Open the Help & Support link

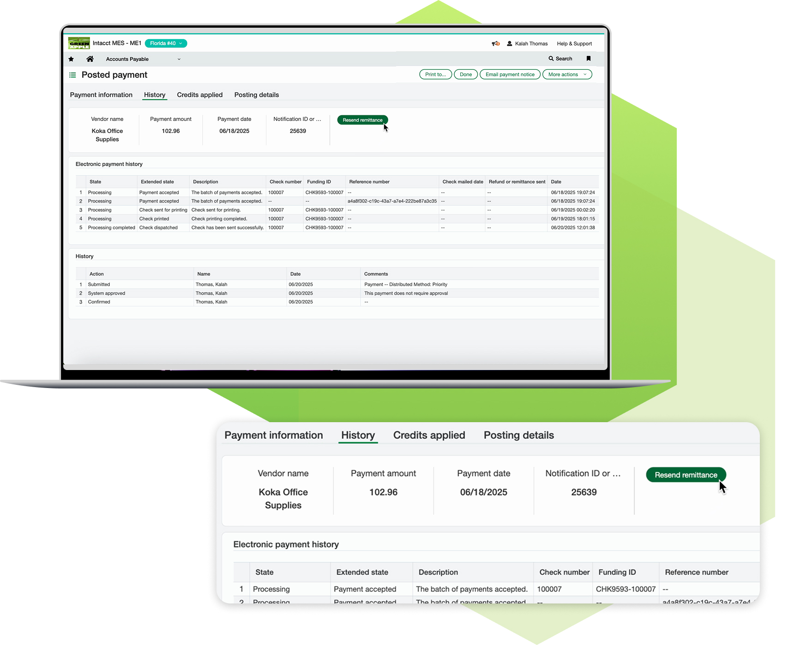(x=574, y=44)
